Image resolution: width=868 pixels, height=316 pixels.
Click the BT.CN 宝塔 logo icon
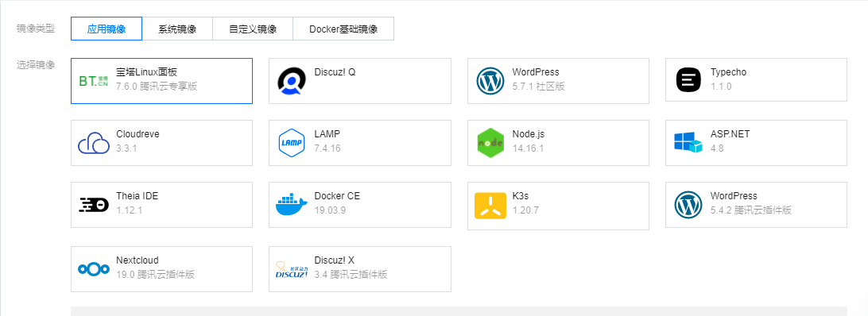tap(93, 81)
